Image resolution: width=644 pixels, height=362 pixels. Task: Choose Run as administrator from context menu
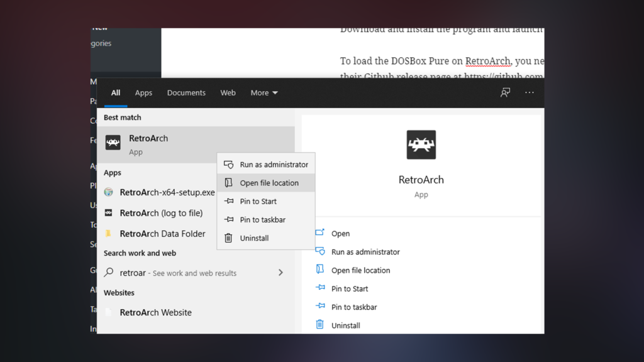(266, 165)
